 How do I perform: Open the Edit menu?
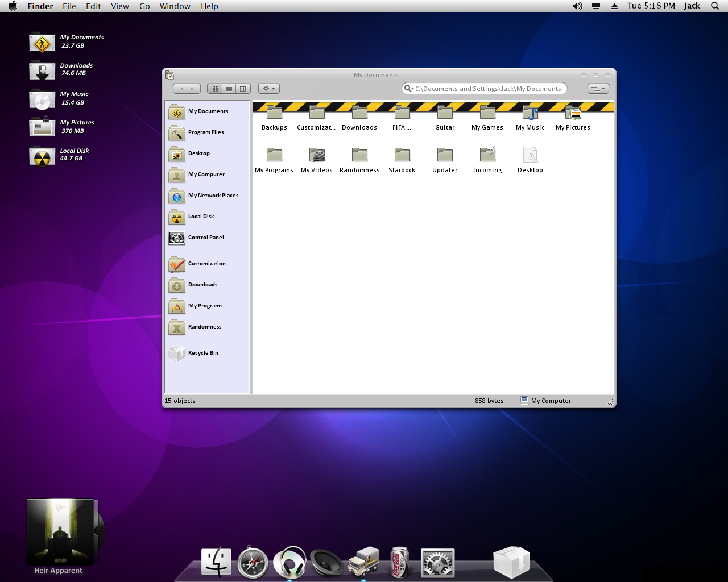(93, 6)
